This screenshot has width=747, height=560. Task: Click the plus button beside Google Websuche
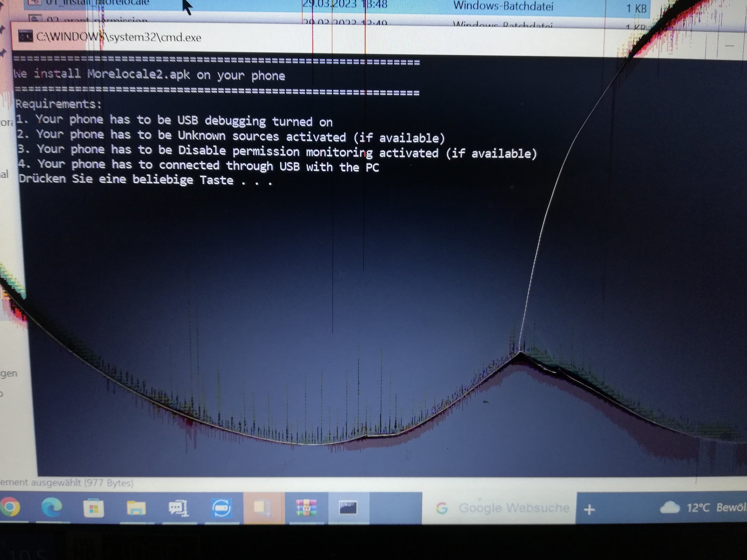589,509
